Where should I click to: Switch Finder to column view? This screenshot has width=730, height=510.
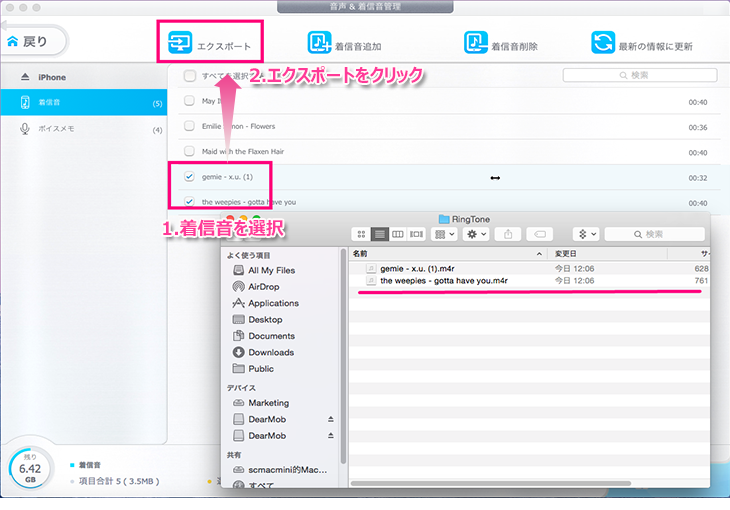tap(398, 234)
